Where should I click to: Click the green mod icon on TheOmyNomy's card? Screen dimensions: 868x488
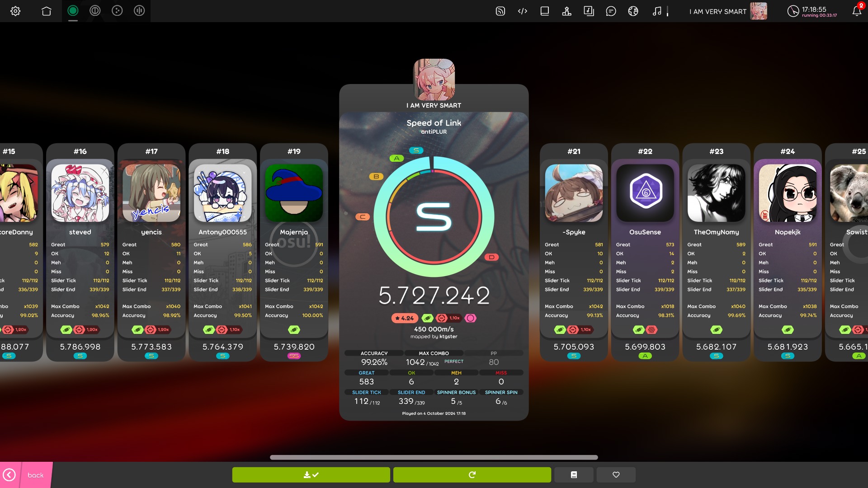717,329
